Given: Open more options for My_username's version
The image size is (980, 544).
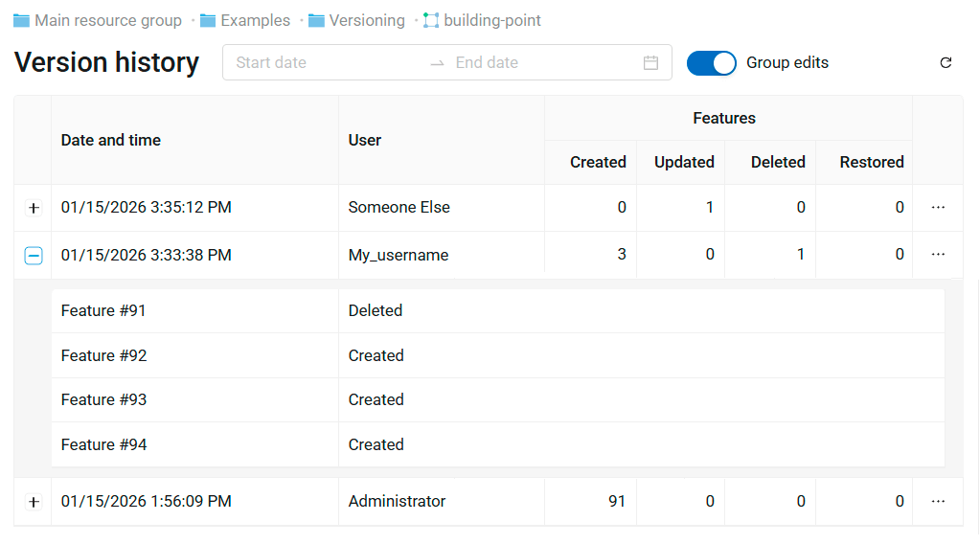Looking at the screenshot, I should pyautogui.click(x=938, y=255).
